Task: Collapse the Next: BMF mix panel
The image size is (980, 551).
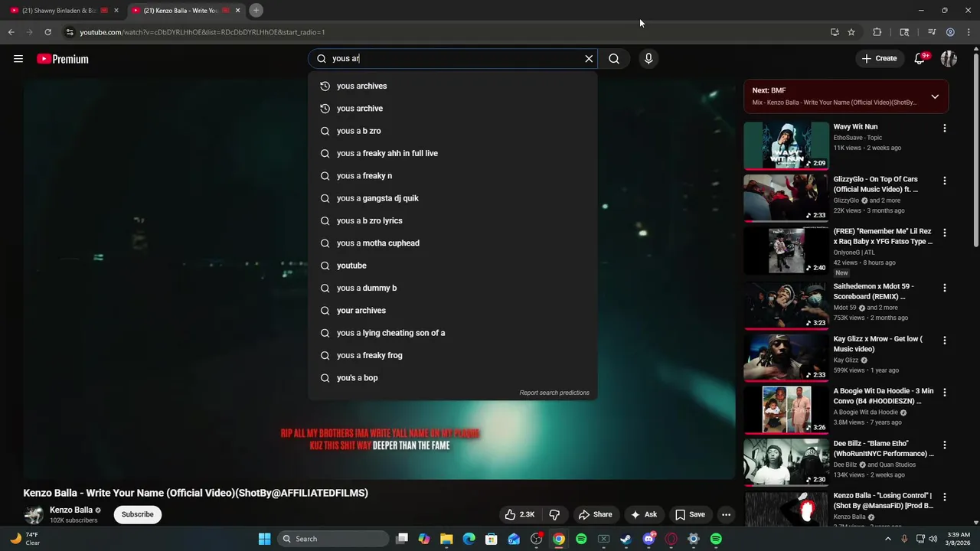Action: click(x=935, y=96)
